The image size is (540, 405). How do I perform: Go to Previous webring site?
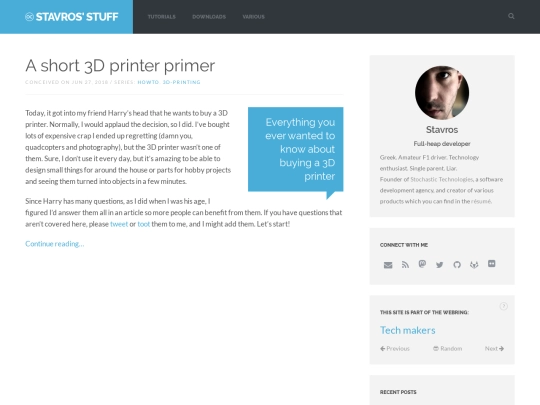coord(395,349)
